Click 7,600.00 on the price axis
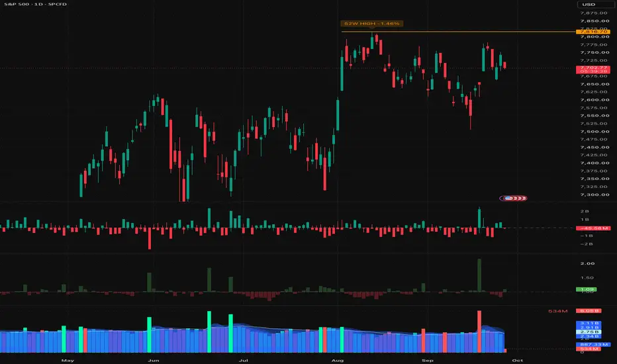This screenshot has height=364, width=617. [594, 99]
